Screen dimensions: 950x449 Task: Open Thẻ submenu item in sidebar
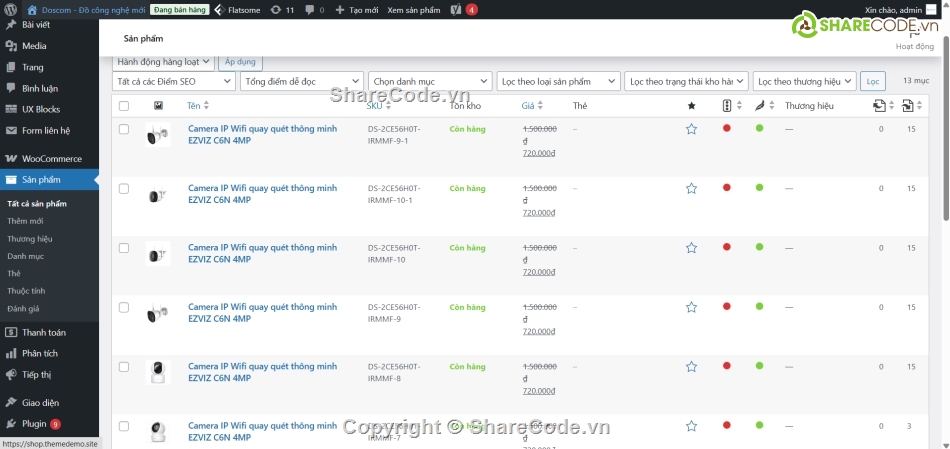coord(14,274)
